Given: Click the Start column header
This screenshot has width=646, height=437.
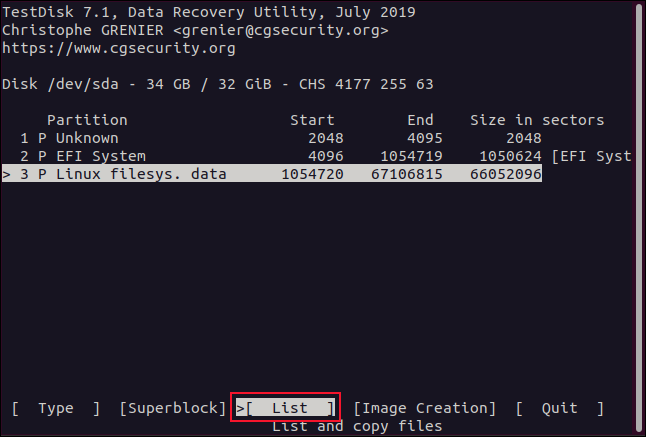Looking at the screenshot, I should (311, 120).
